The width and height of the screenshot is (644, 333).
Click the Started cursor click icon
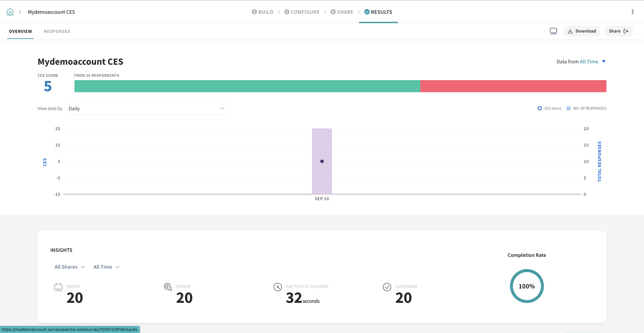168,287
